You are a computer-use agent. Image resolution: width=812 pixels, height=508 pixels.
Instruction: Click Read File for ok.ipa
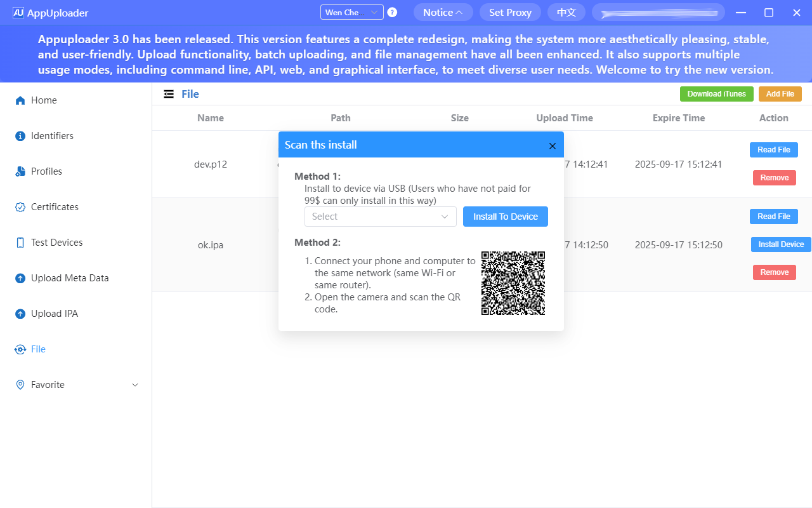pos(774,217)
